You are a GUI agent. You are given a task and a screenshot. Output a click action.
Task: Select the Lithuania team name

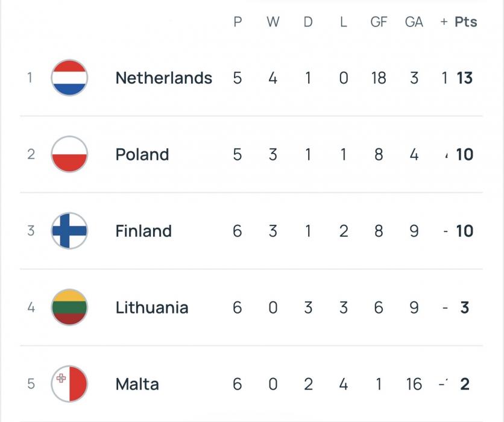(152, 307)
